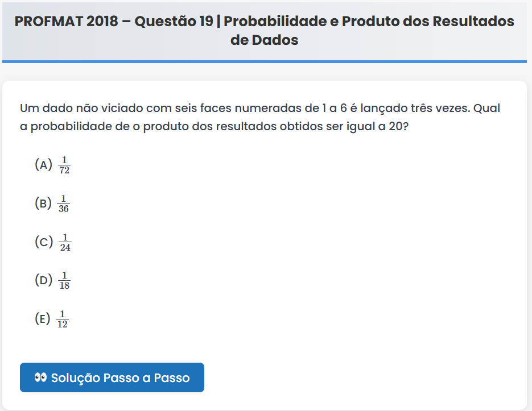The width and height of the screenshot is (532, 411).
Task: Select answer option (D)
Action: tap(43, 280)
